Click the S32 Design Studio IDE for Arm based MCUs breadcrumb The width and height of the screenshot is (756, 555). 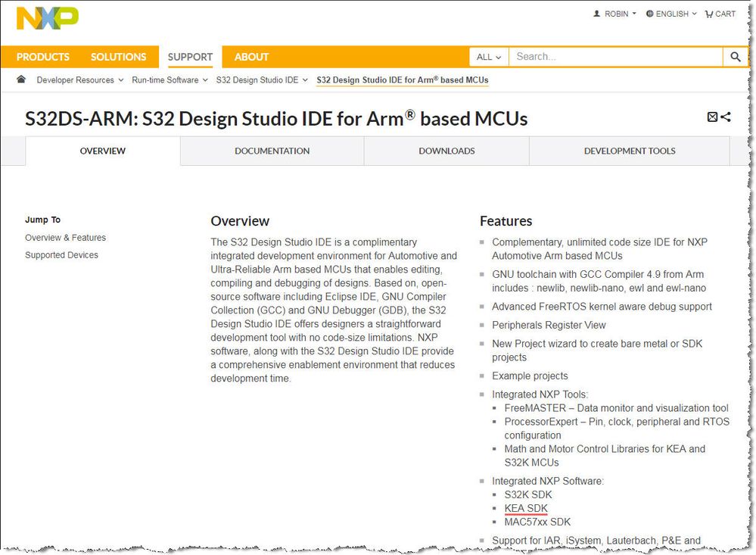pos(403,80)
